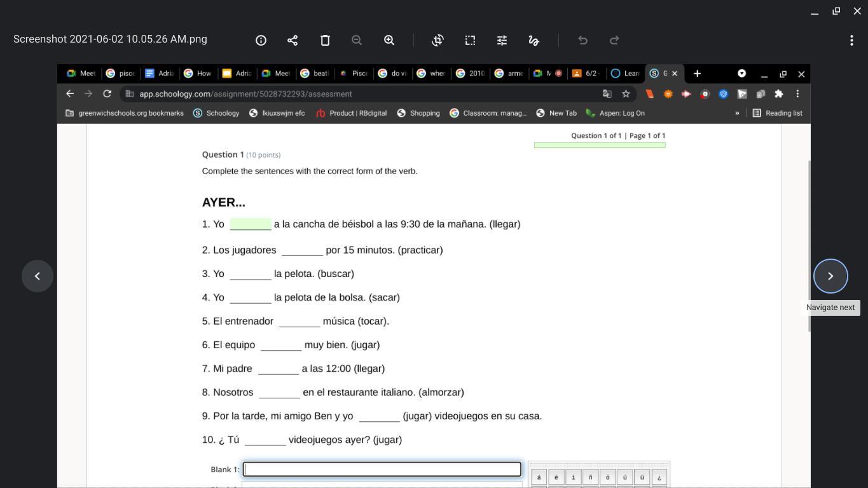Open the lkiuxswjm efc bookmark

point(277,113)
